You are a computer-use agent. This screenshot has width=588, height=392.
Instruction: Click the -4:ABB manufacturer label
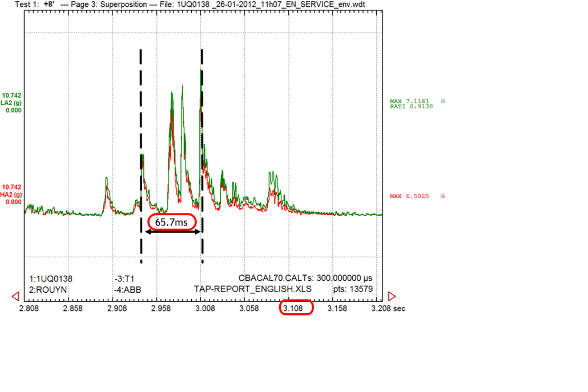pyautogui.click(x=128, y=290)
